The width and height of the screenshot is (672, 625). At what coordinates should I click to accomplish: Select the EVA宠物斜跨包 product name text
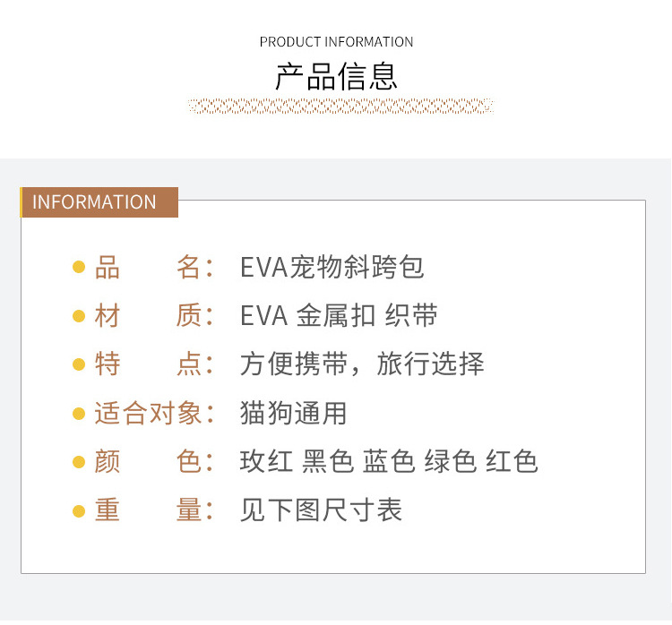coord(332,267)
